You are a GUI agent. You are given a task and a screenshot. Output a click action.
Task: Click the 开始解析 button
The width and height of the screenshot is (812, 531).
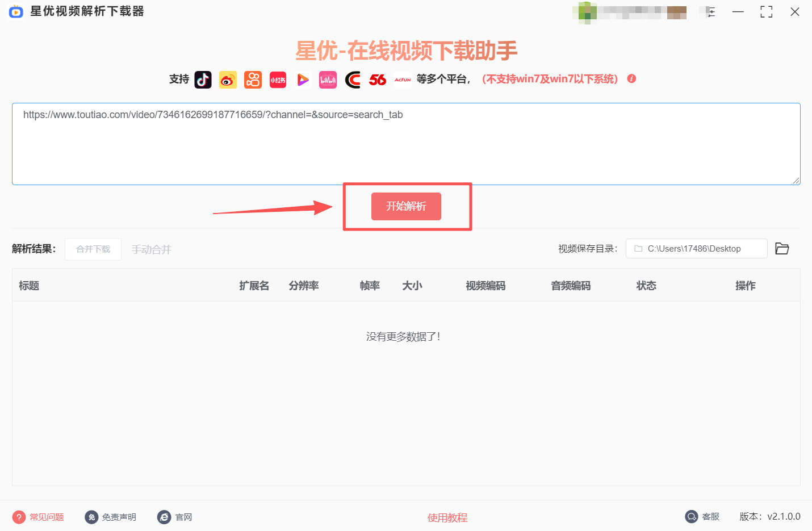pyautogui.click(x=407, y=206)
